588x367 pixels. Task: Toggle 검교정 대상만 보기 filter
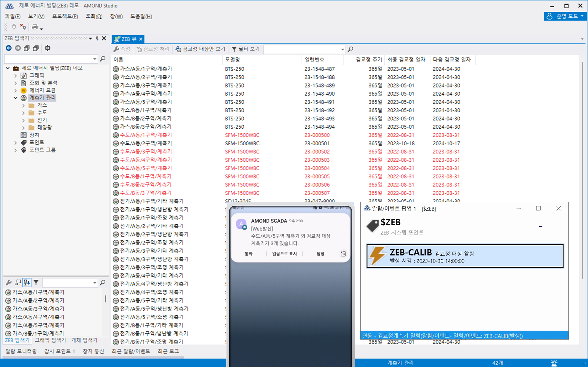point(200,49)
